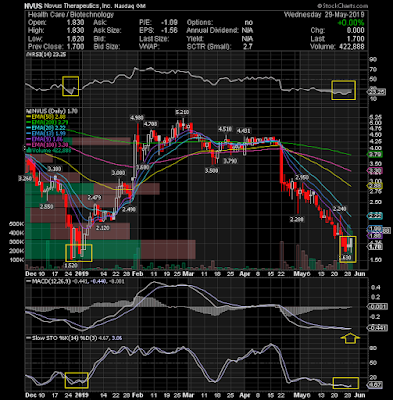Click the 2.120 price label
The height and width of the screenshot is (400, 393).
tap(103, 228)
